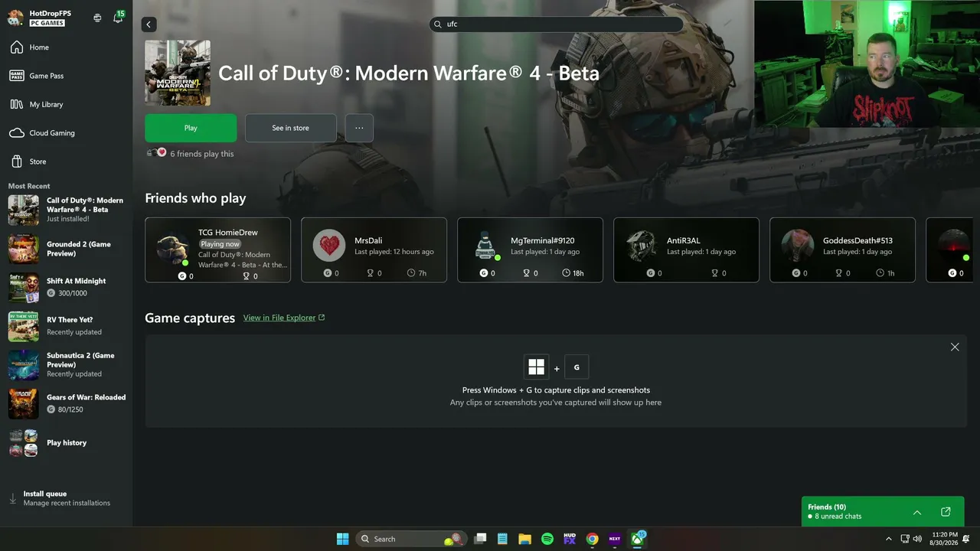Viewport: 980px width, 551px height.
Task: Open Grounded 2 (Game Preview) recent item
Action: coord(66,249)
